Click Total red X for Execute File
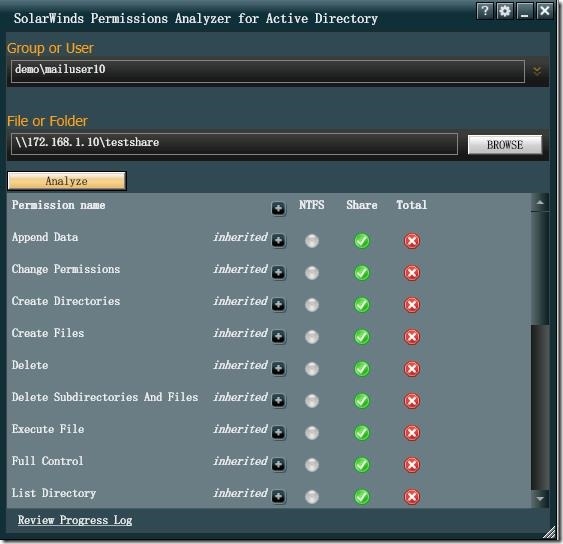 click(x=412, y=432)
